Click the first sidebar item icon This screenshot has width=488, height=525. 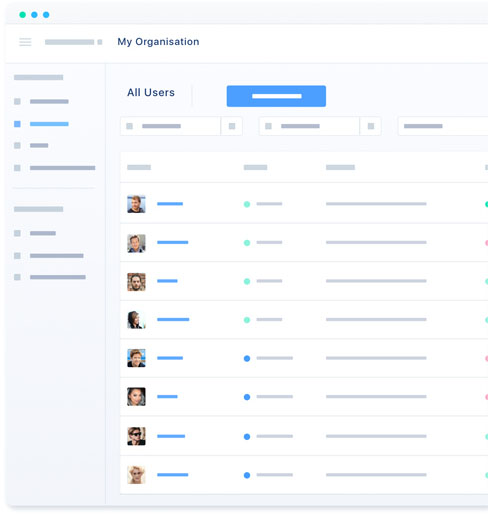click(x=17, y=101)
